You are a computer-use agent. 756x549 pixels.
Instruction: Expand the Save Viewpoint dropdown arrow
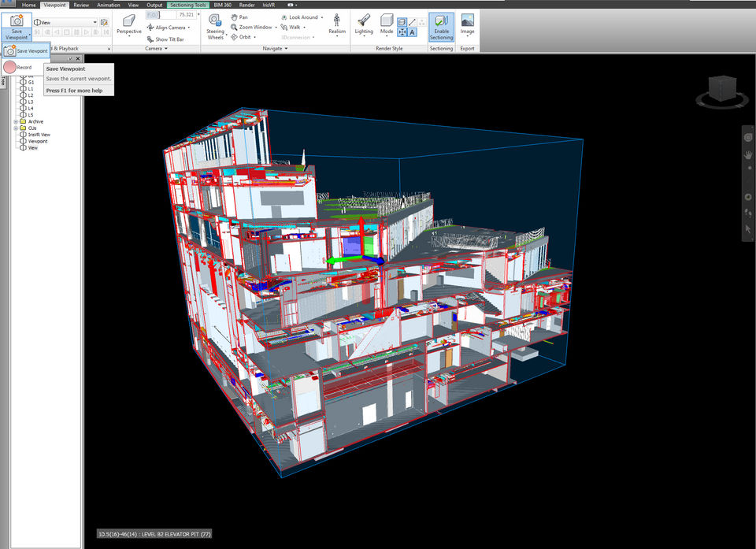point(29,35)
